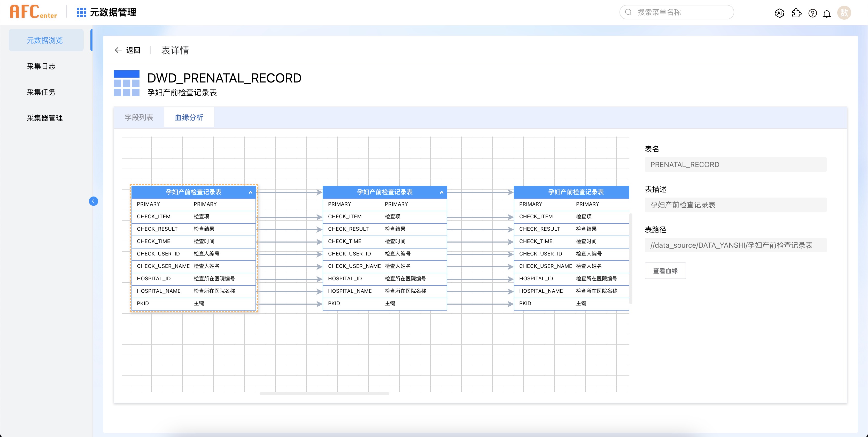Collapse the first 孕妇产前检查记录表 node
Viewport: 868px width, 437px height.
250,192
